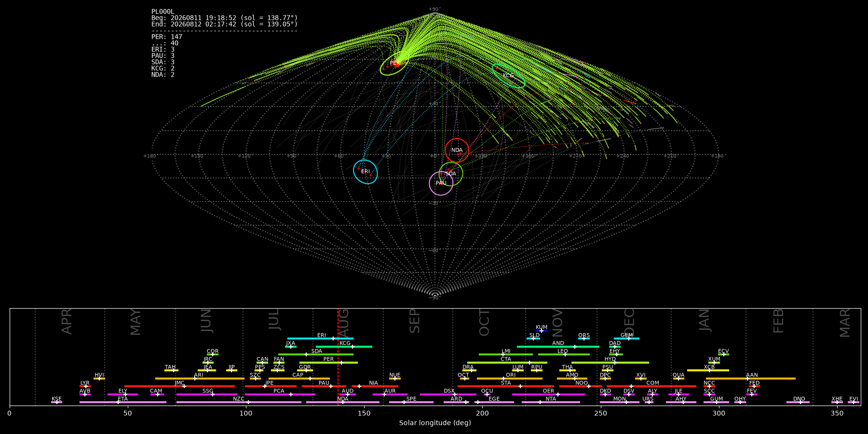Click the SDA green radiant circle

click(x=451, y=174)
